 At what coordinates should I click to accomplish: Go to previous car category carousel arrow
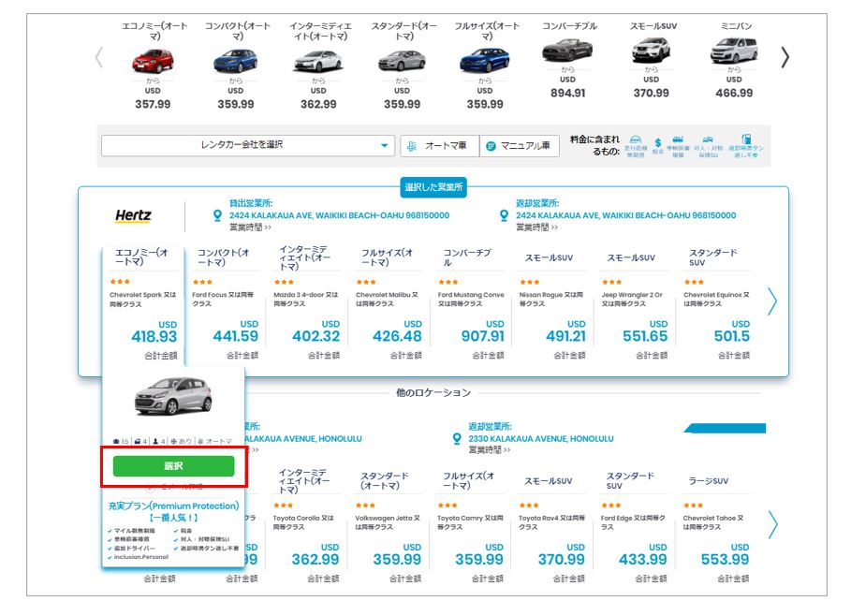(x=99, y=57)
